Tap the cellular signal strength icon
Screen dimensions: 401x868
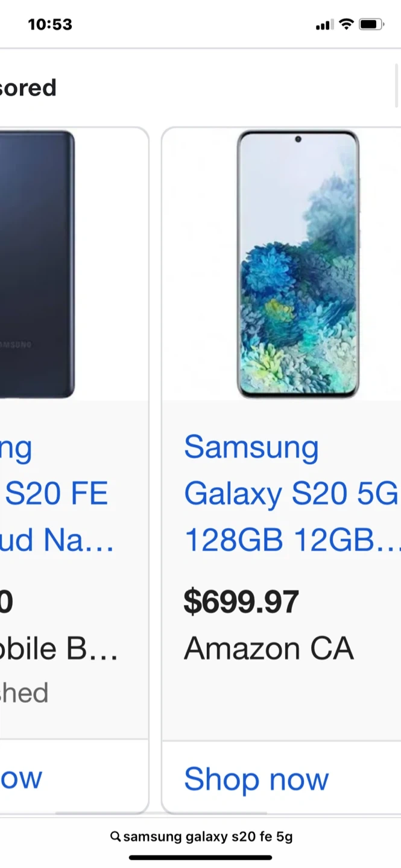coord(324,25)
